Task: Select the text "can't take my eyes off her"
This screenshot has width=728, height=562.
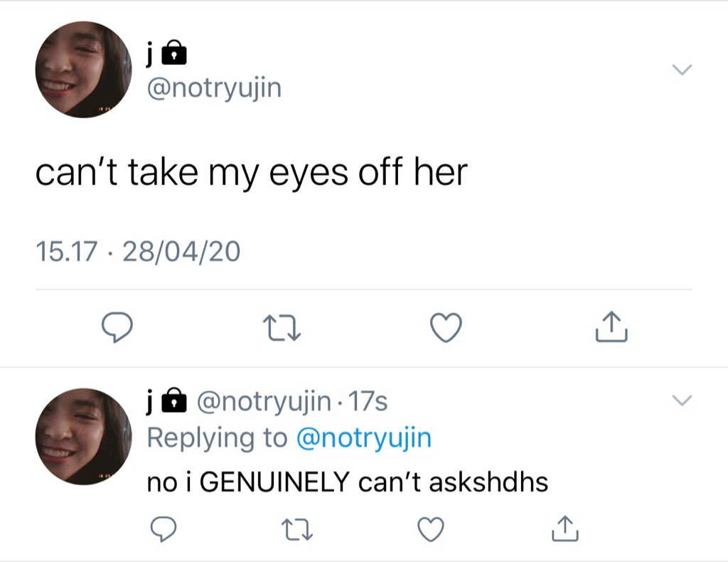Action: 251,173
